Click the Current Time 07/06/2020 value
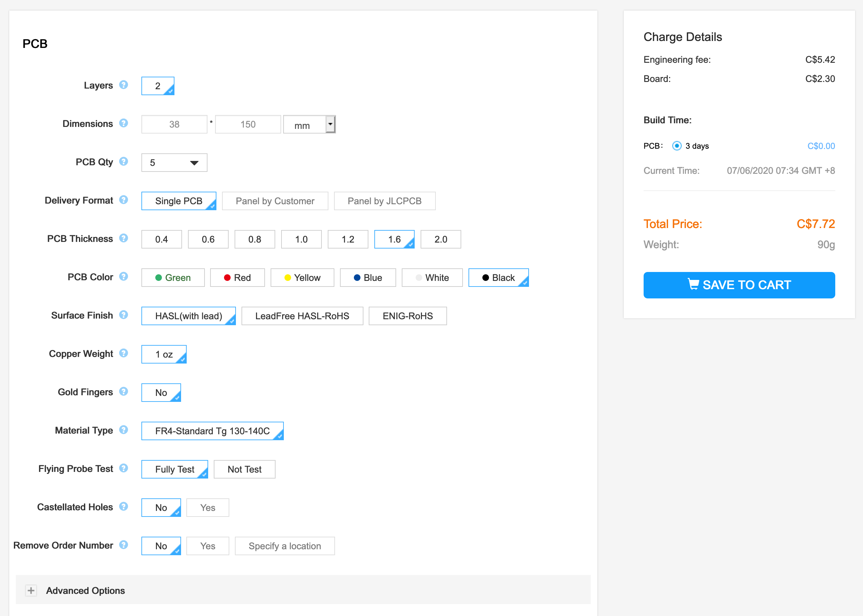The height and width of the screenshot is (616, 863). [x=781, y=171]
